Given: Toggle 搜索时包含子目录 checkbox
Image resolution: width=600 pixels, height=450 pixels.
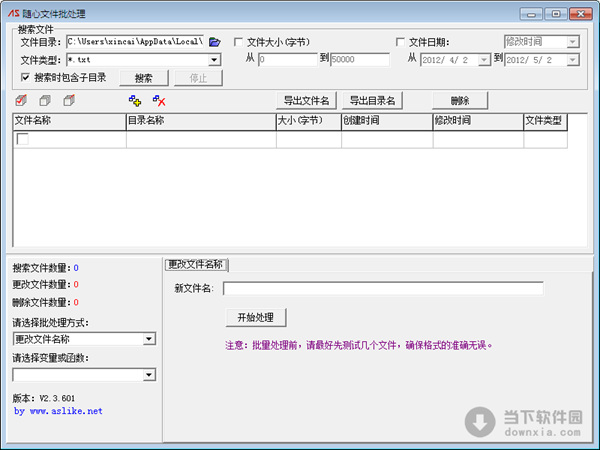Looking at the screenshot, I should (x=25, y=77).
